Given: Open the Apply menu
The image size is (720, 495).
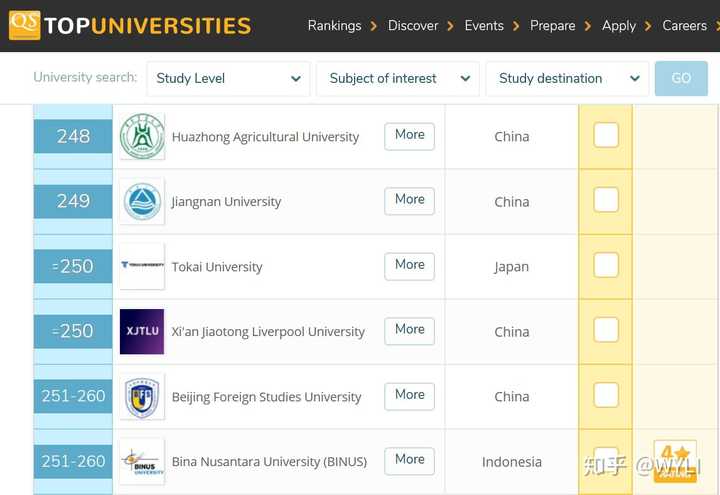Looking at the screenshot, I should tap(619, 26).
